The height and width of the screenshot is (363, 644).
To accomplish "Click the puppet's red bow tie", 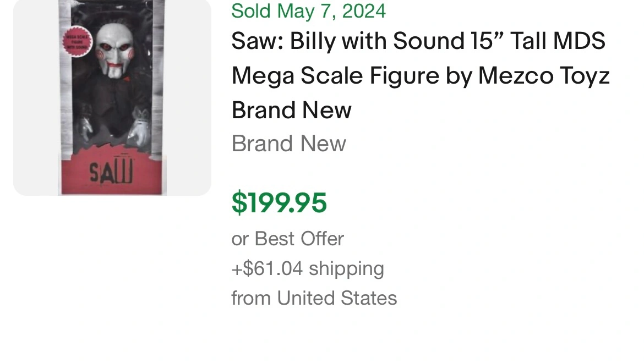I will pos(127,78).
